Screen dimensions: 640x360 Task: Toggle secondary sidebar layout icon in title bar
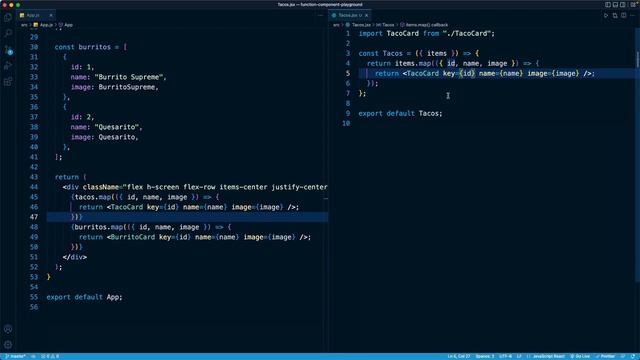(x=622, y=4)
